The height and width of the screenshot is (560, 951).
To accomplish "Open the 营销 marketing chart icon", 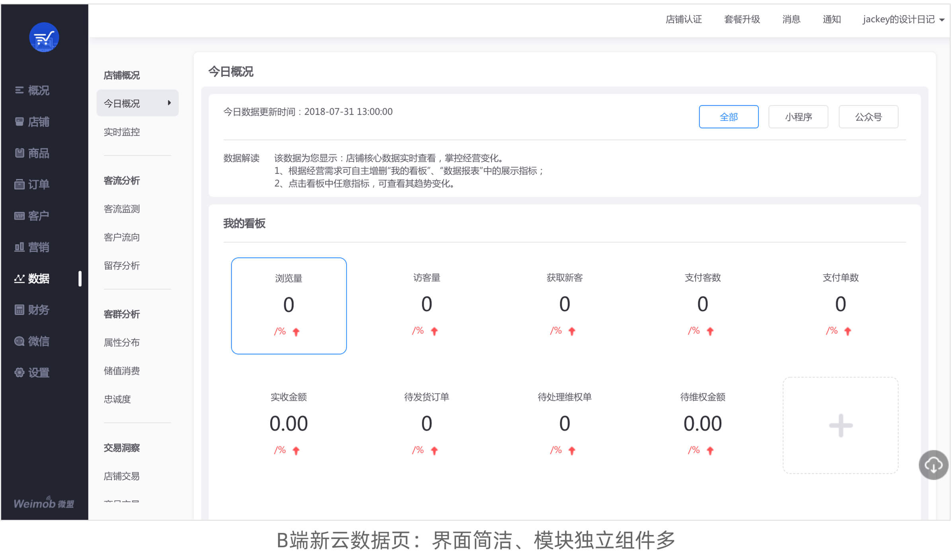I will (x=19, y=247).
